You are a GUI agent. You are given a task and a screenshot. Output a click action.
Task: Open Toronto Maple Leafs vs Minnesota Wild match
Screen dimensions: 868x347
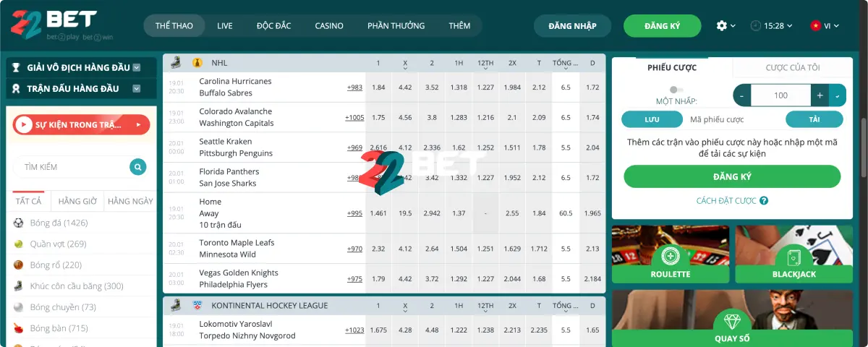[x=237, y=249]
